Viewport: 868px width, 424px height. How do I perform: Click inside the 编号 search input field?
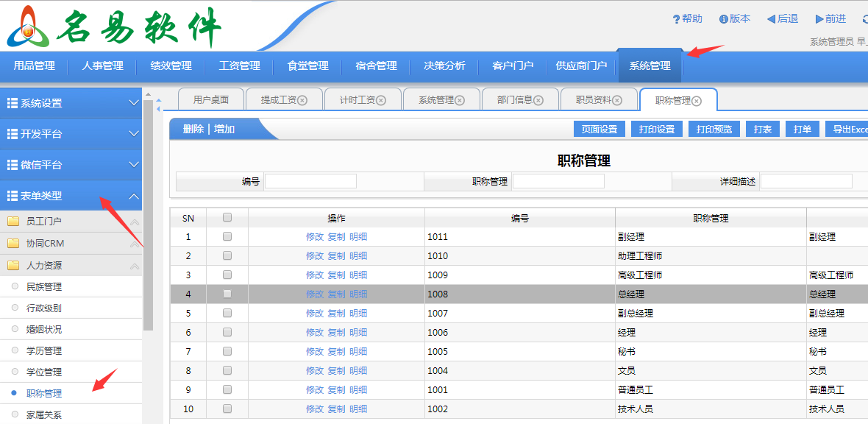tap(309, 180)
